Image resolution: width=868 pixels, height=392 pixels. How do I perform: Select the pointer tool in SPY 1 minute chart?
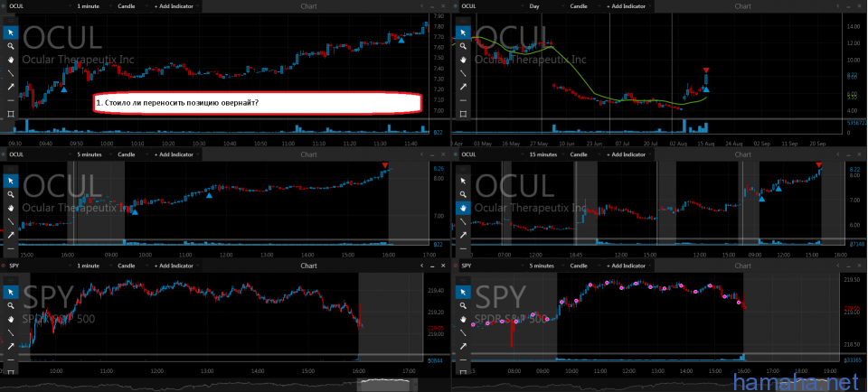point(11,292)
